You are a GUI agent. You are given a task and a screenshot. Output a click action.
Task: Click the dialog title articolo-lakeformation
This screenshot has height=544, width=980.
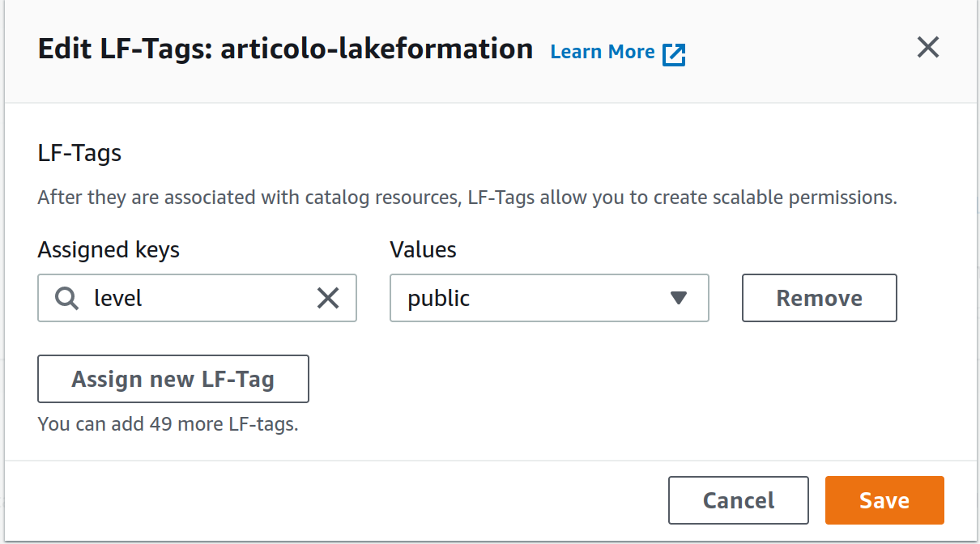coord(377,49)
